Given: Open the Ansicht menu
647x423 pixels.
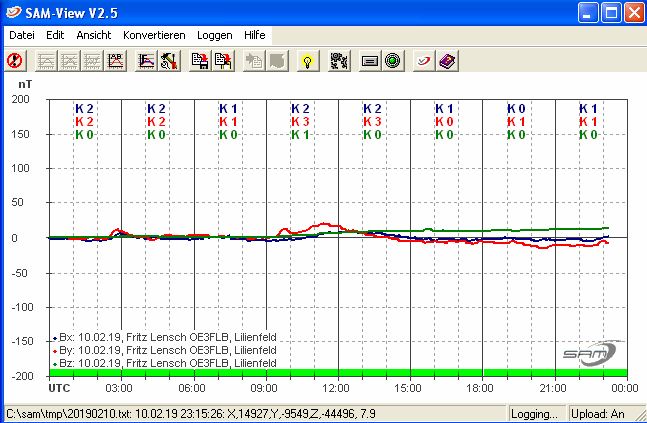Looking at the screenshot, I should coord(93,35).
